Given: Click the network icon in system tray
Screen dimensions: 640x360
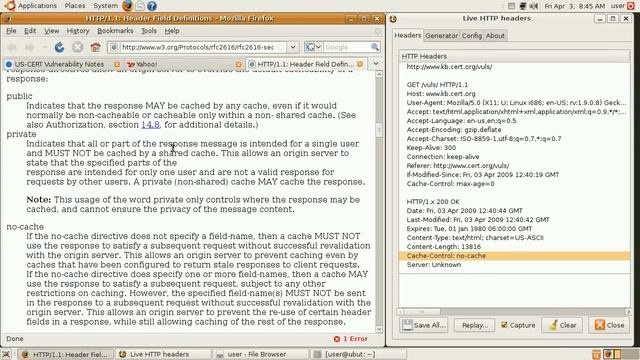Looking at the screenshot, I should 523,6.
